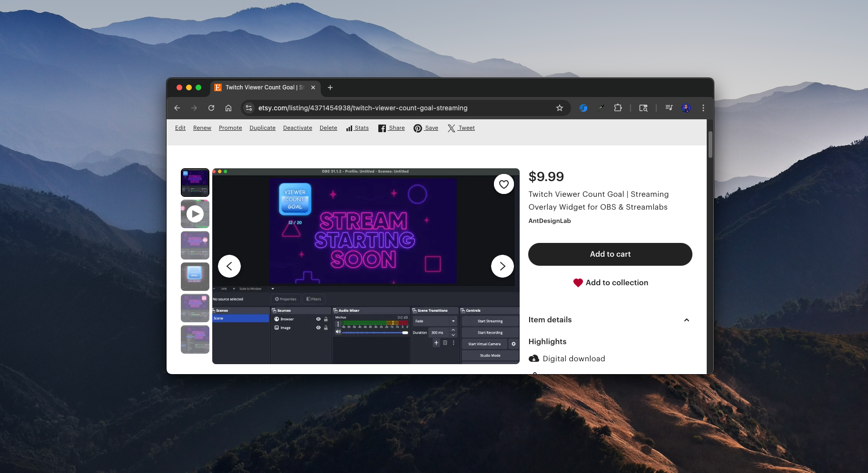The width and height of the screenshot is (868, 473).
Task: Play the listing video thumbnail
Action: (195, 214)
